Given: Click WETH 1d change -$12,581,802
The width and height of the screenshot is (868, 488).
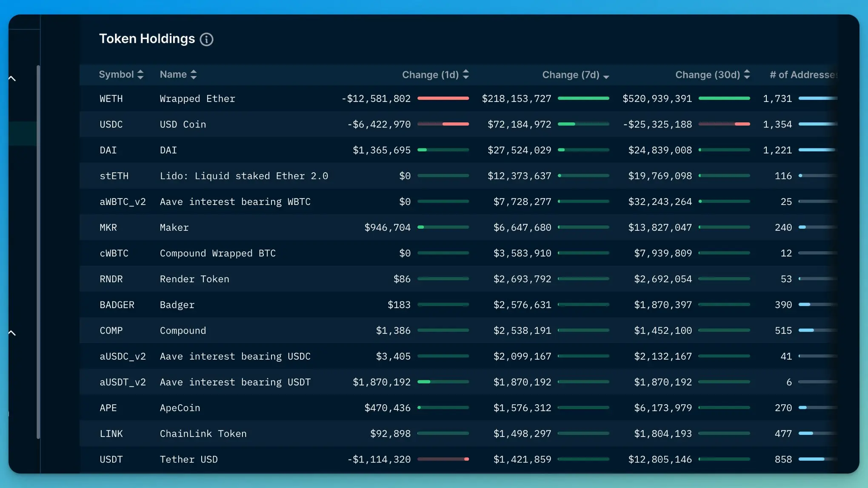Looking at the screenshot, I should (x=376, y=99).
